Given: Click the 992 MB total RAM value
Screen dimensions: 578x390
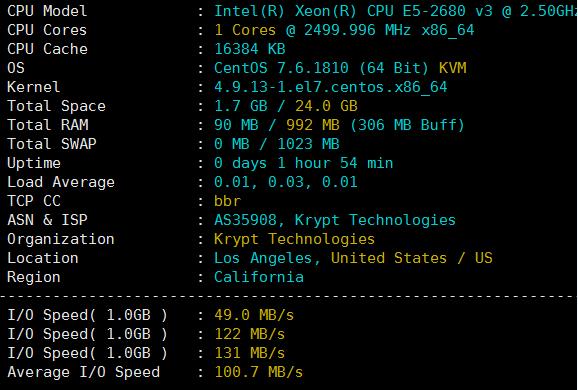Looking at the screenshot, I should (x=313, y=125).
